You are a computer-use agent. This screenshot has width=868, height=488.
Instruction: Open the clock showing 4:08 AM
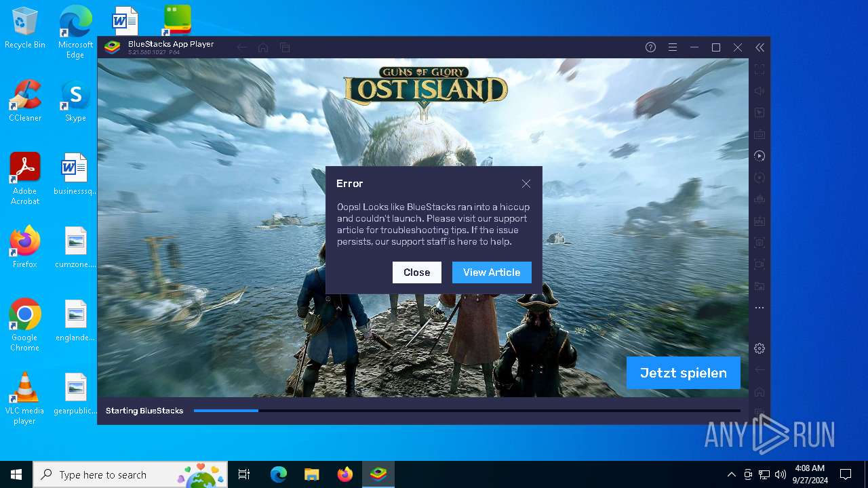809,474
